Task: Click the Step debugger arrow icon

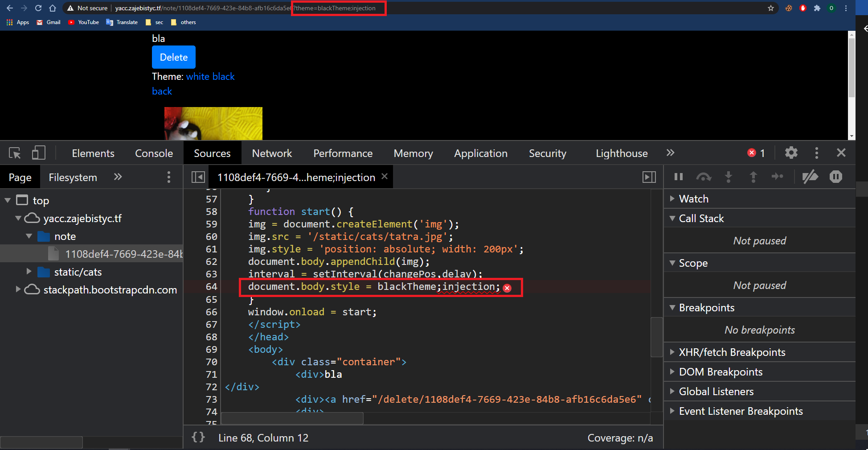Action: coord(778,177)
